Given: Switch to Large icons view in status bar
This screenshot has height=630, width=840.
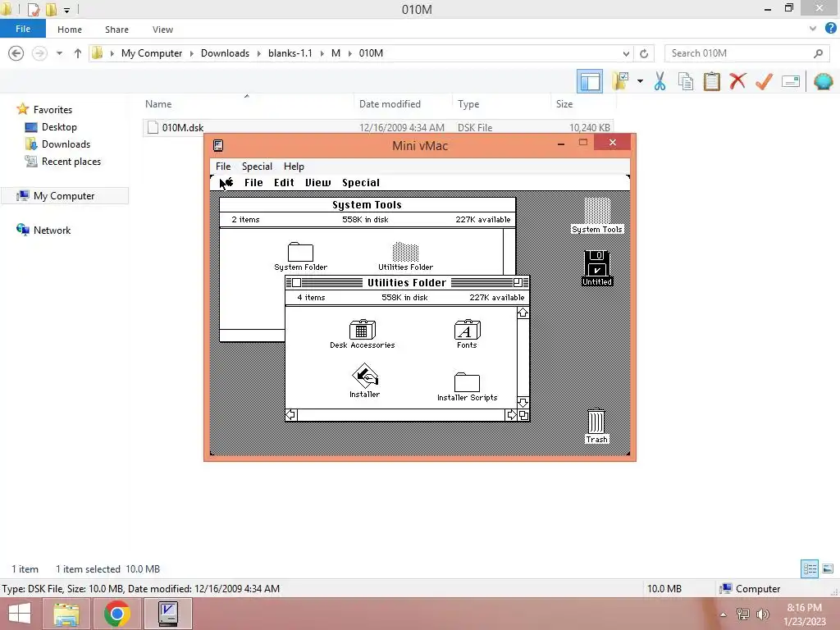Looking at the screenshot, I should (x=828, y=569).
